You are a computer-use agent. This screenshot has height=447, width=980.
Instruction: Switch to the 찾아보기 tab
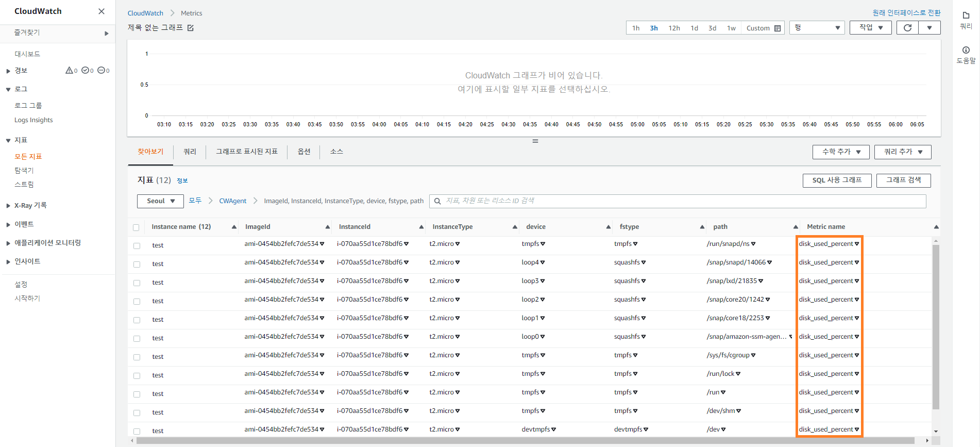tap(150, 152)
